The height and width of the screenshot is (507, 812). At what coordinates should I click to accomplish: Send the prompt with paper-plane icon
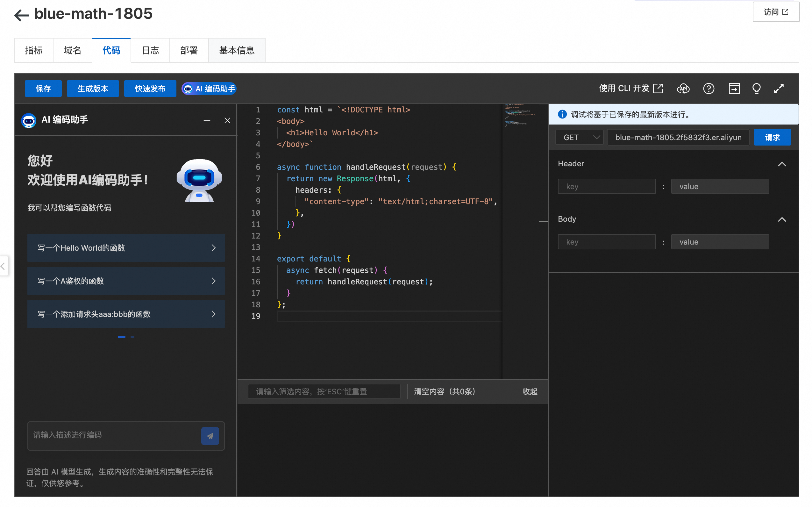210,436
